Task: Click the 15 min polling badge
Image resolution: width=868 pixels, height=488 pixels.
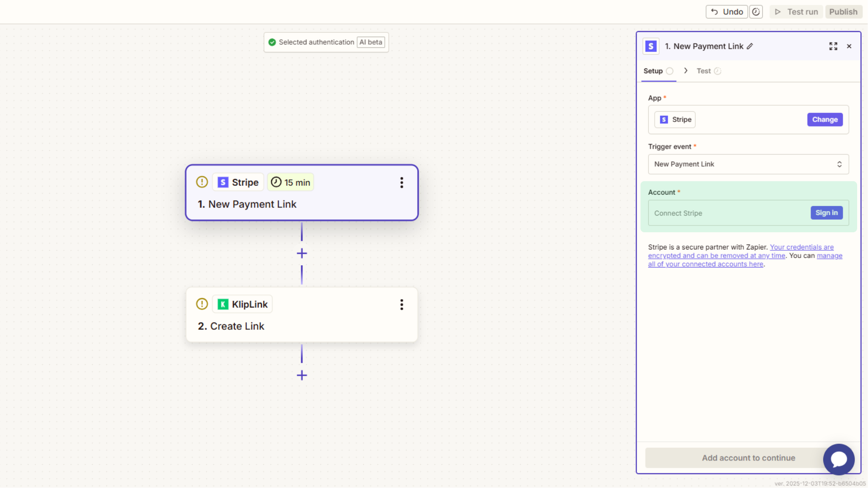Action: (290, 182)
